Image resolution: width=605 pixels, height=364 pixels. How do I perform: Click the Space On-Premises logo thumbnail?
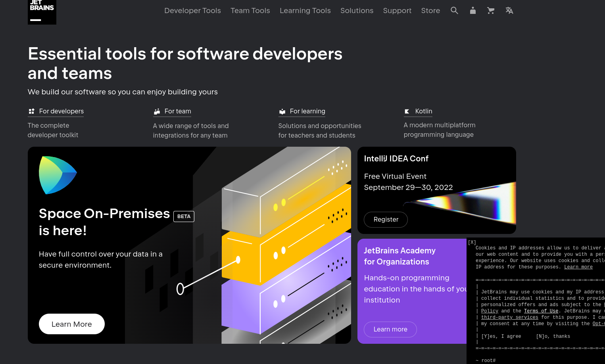pos(58,175)
